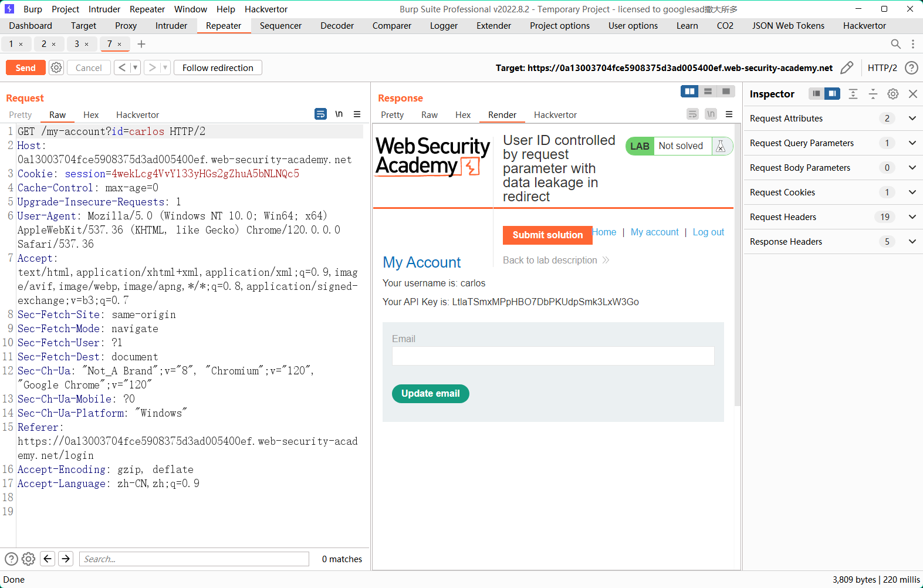The width and height of the screenshot is (923, 588).
Task: Switch response view to Pretty
Action: click(392, 115)
